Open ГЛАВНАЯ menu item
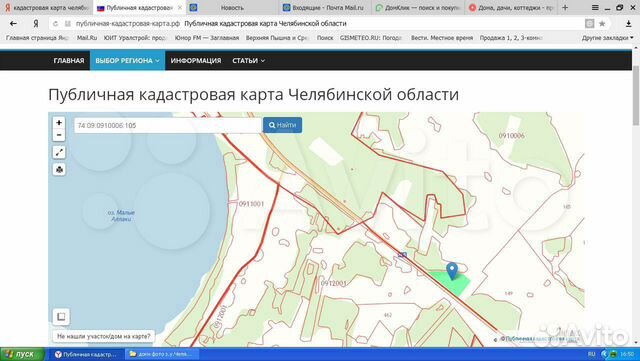Screen dimensions: 640x361 69,60
